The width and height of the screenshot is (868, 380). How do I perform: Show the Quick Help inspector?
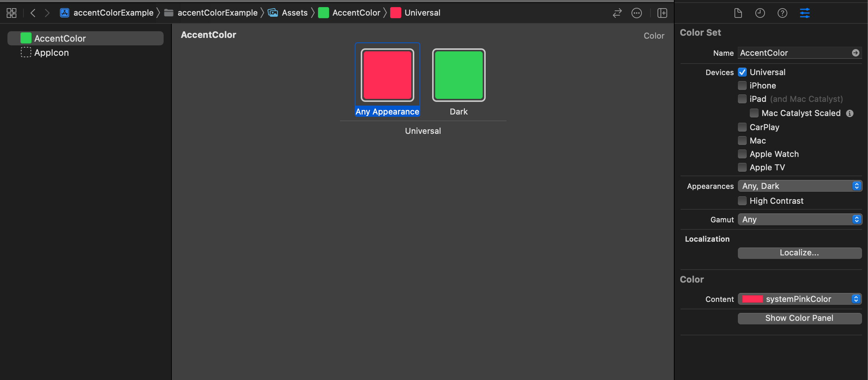782,13
